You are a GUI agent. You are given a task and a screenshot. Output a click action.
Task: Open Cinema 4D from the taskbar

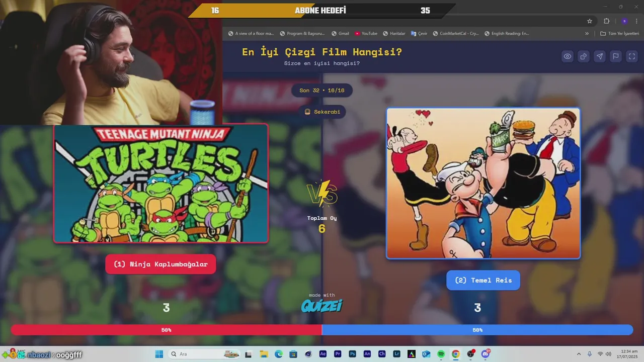click(x=308, y=354)
